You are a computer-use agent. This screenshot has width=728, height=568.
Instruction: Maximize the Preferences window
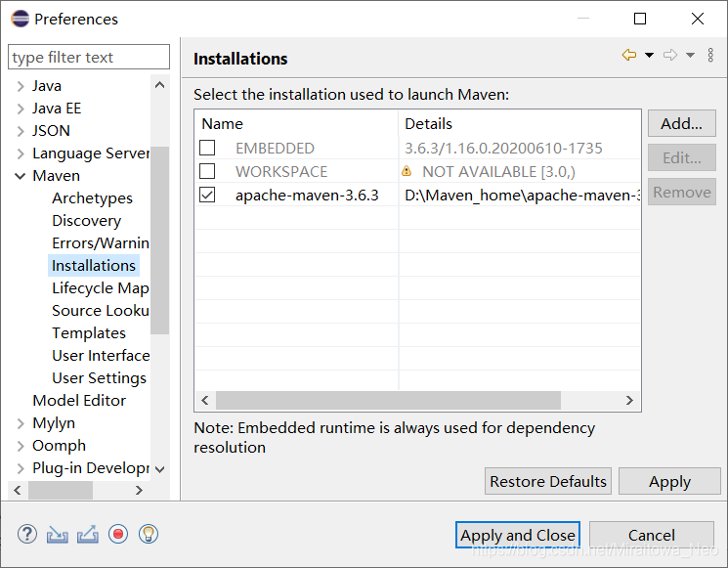[640, 19]
